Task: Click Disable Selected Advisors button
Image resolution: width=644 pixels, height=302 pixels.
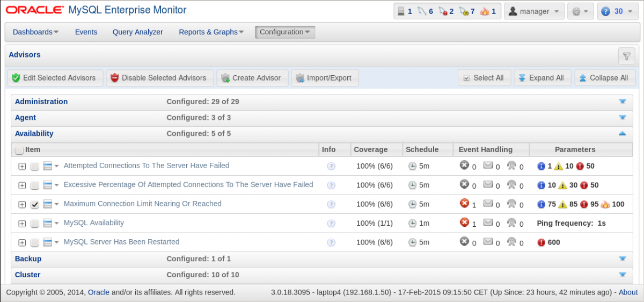Action: [x=160, y=78]
